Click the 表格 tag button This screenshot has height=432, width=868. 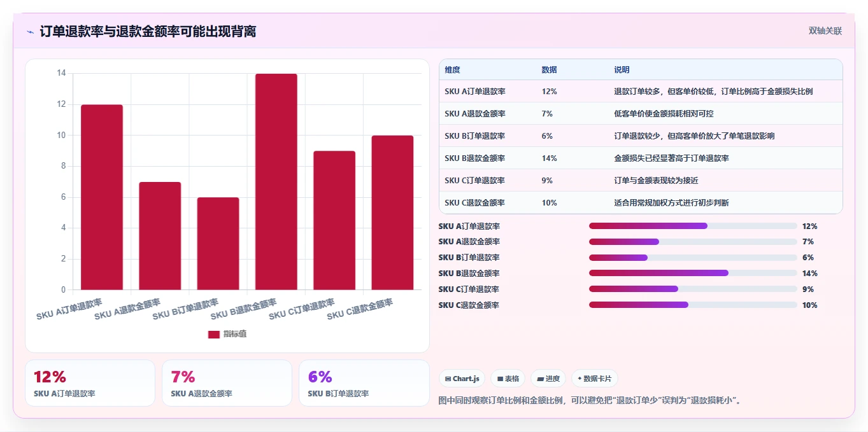(508, 379)
